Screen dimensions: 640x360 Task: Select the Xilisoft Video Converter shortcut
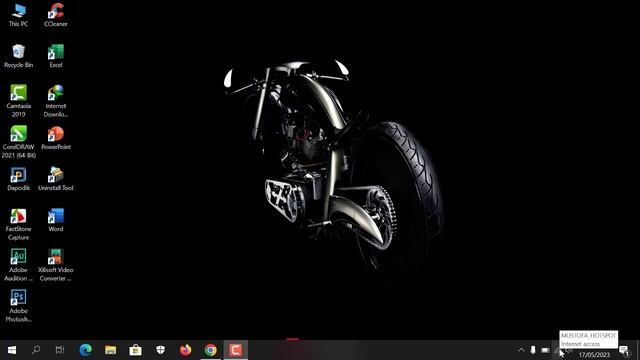pyautogui.click(x=56, y=265)
